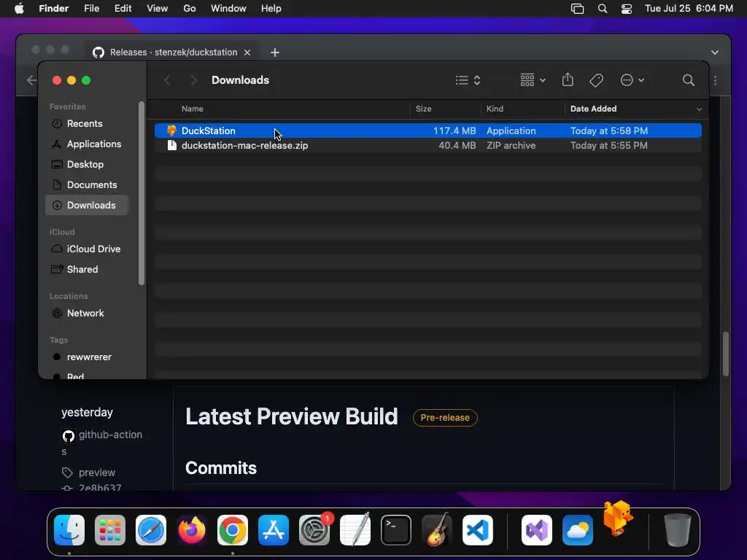Select the DuckStation application row
This screenshot has width=747, height=560.
(427, 131)
